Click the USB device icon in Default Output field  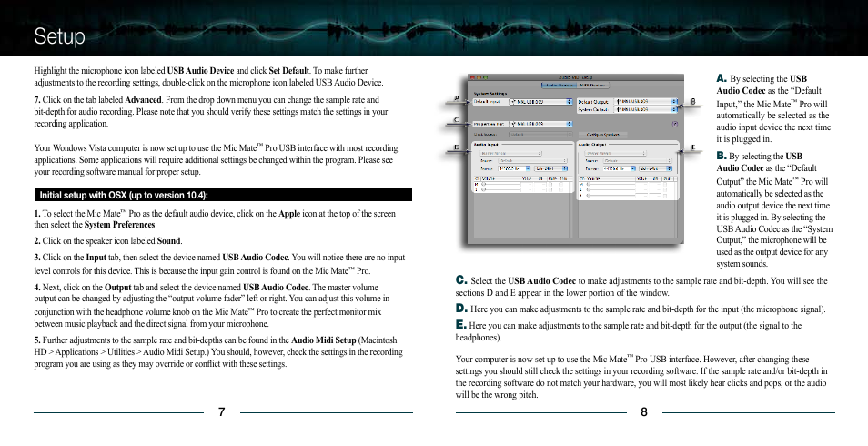pos(619,101)
